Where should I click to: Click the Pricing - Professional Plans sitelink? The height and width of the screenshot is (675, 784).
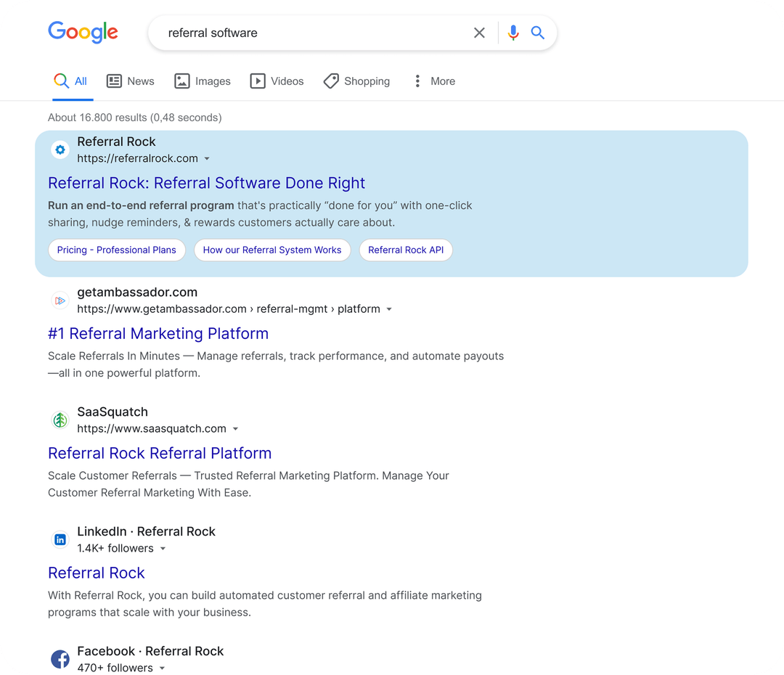tap(117, 250)
